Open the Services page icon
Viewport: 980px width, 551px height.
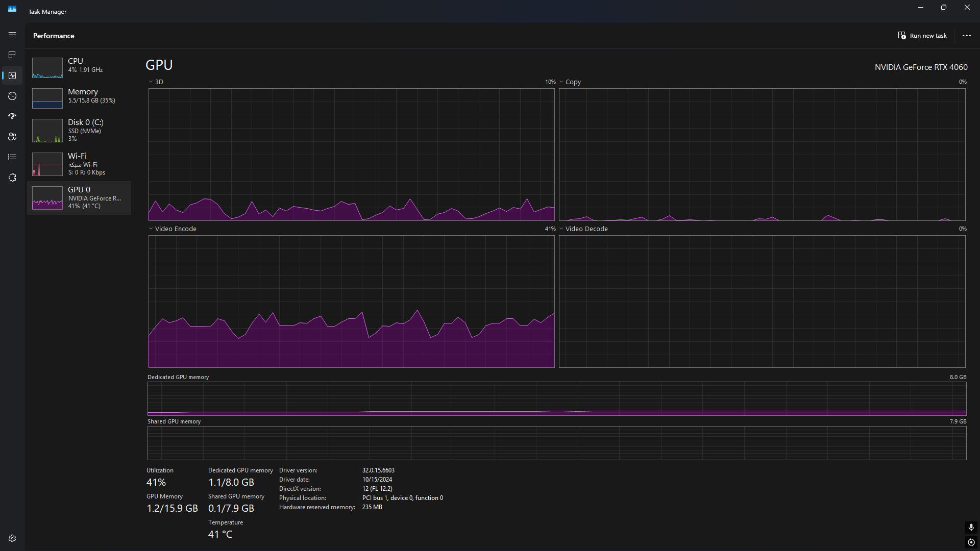(12, 178)
